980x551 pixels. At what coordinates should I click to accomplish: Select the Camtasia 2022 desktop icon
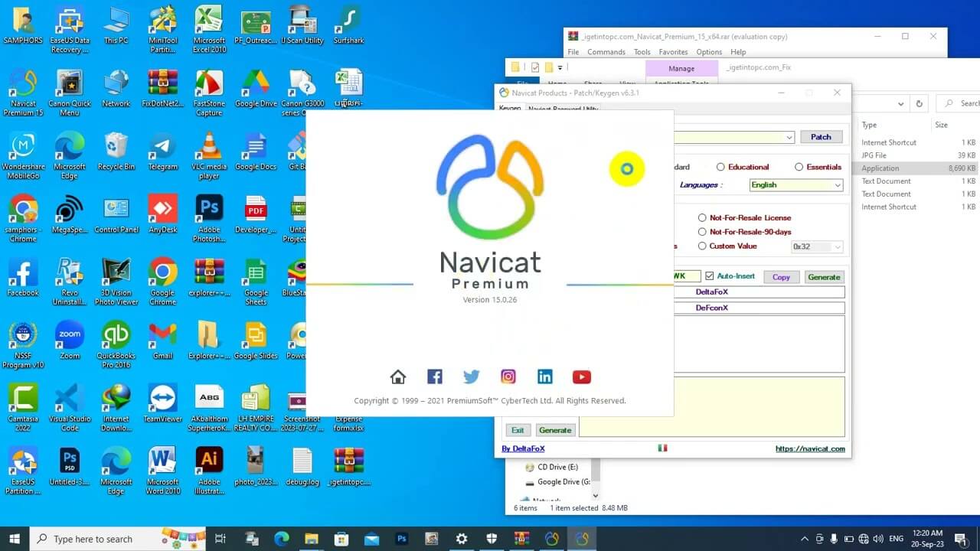tap(23, 408)
